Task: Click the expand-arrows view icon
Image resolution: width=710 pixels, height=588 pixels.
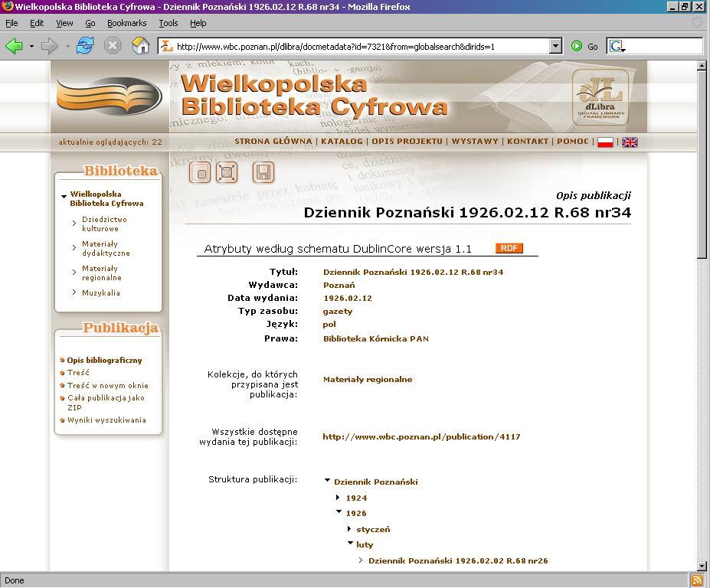Action: click(227, 172)
